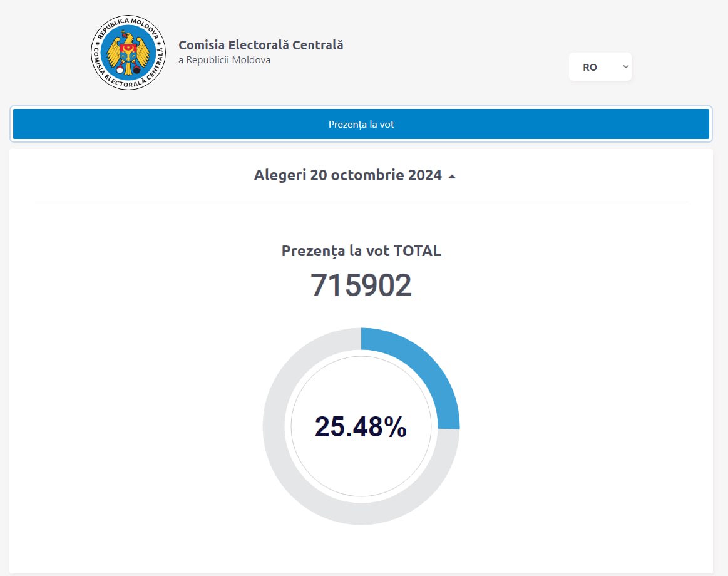Image resolution: width=728 pixels, height=576 pixels.
Task: Click the Comisia Electorală Centrală round logo
Action: (x=128, y=53)
